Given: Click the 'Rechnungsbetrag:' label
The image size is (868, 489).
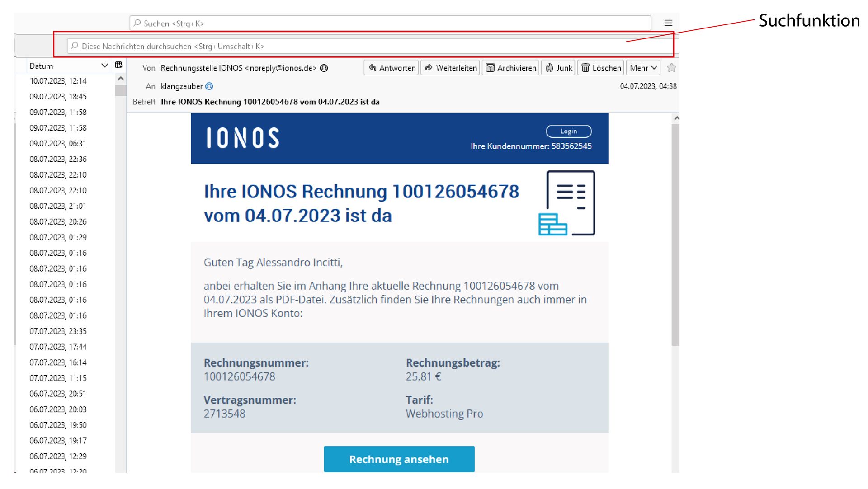Looking at the screenshot, I should (x=453, y=363).
